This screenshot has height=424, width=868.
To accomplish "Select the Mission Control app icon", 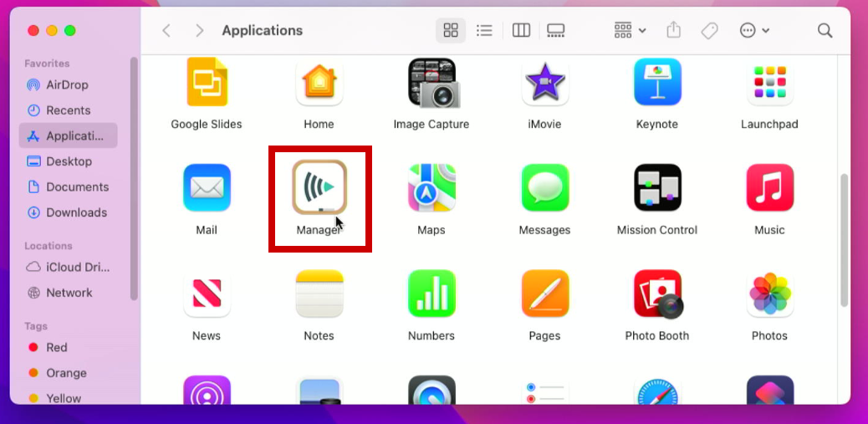I will pyautogui.click(x=657, y=187).
